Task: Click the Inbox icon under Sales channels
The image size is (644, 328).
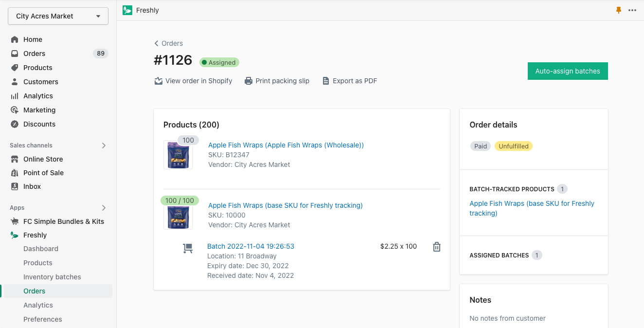Action: (x=15, y=186)
